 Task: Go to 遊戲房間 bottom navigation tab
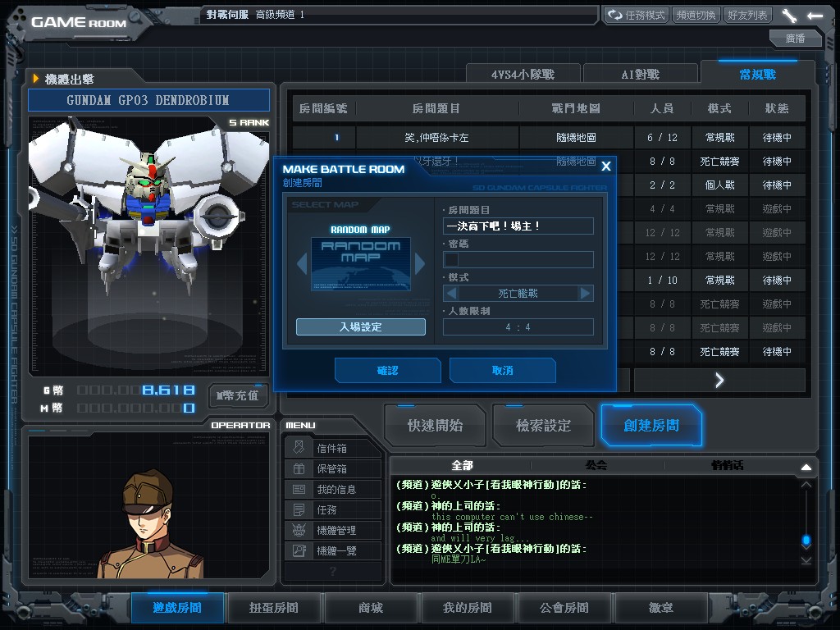tap(177, 608)
